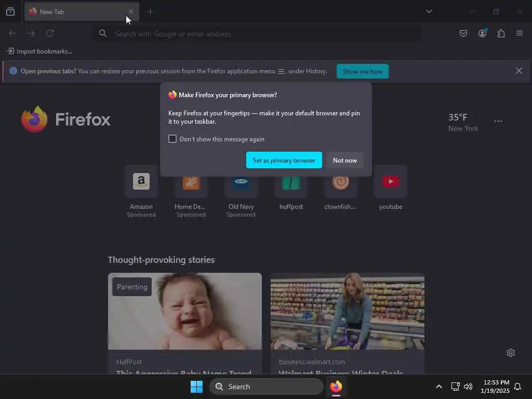Open the HuffPost crying baby story thumbnail
Viewport: 532px width, 399px height.
[x=185, y=311]
